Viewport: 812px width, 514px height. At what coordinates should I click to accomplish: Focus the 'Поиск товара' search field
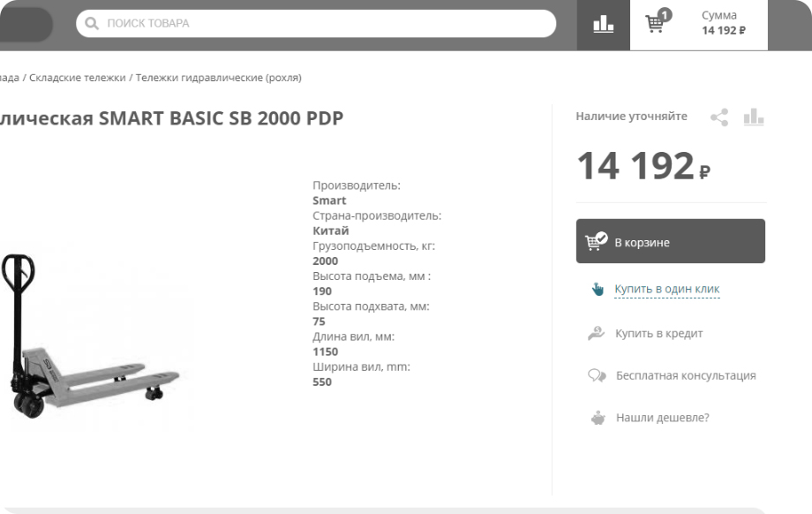coord(327,24)
